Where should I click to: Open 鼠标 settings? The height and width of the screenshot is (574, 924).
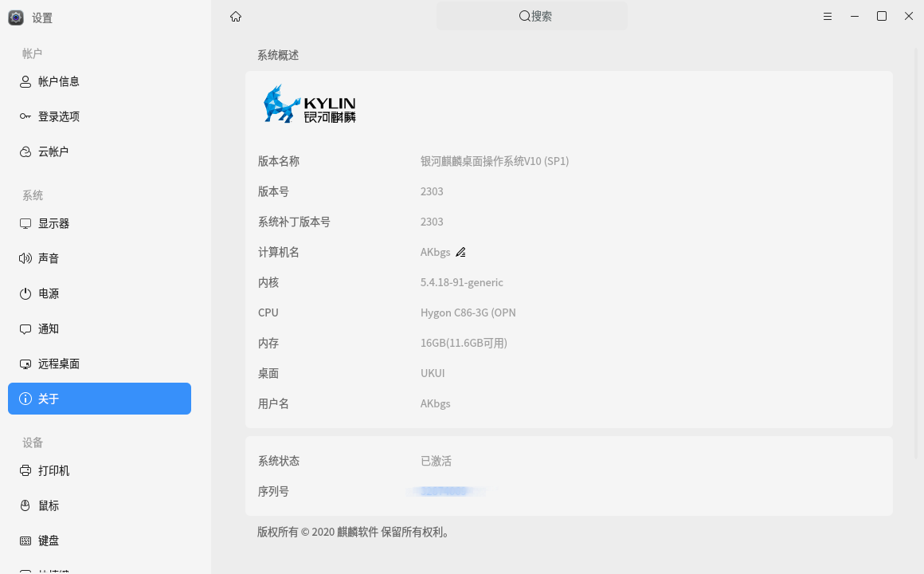tap(100, 505)
